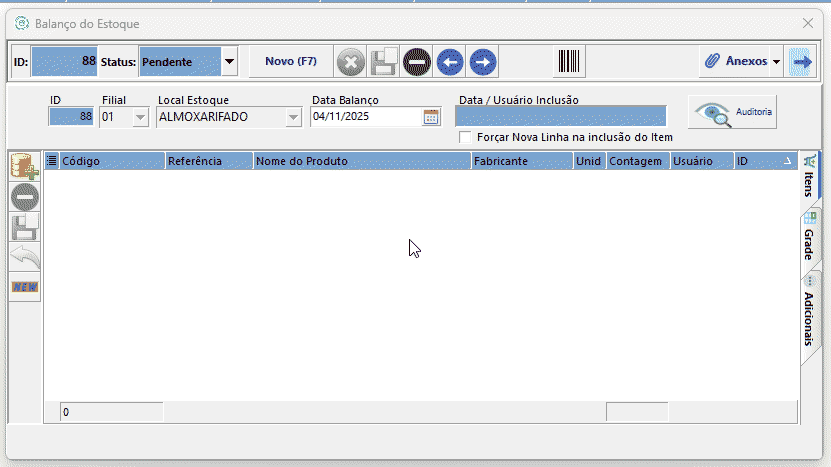Enable Forçar Nova Linha na inclusão do Item
Viewport: 831px width, 467px height.
465,137
